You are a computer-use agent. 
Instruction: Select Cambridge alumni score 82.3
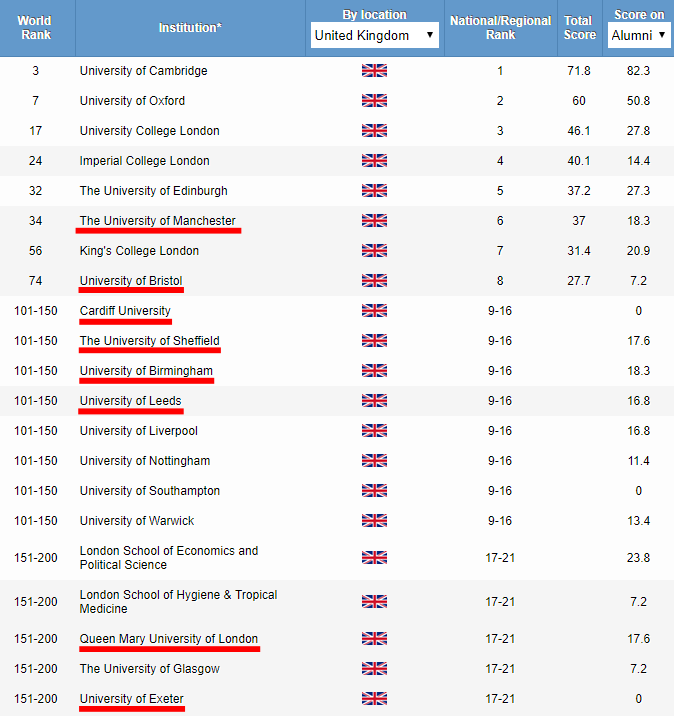click(x=638, y=71)
